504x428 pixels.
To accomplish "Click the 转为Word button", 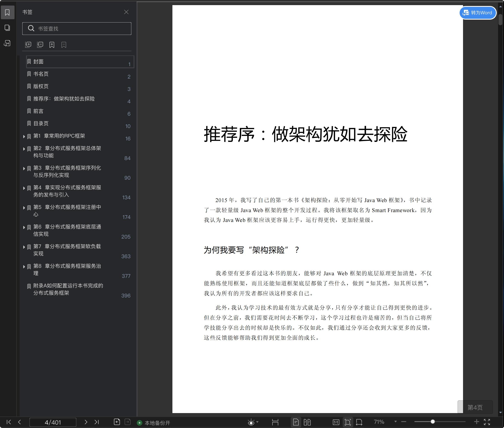I will [478, 13].
